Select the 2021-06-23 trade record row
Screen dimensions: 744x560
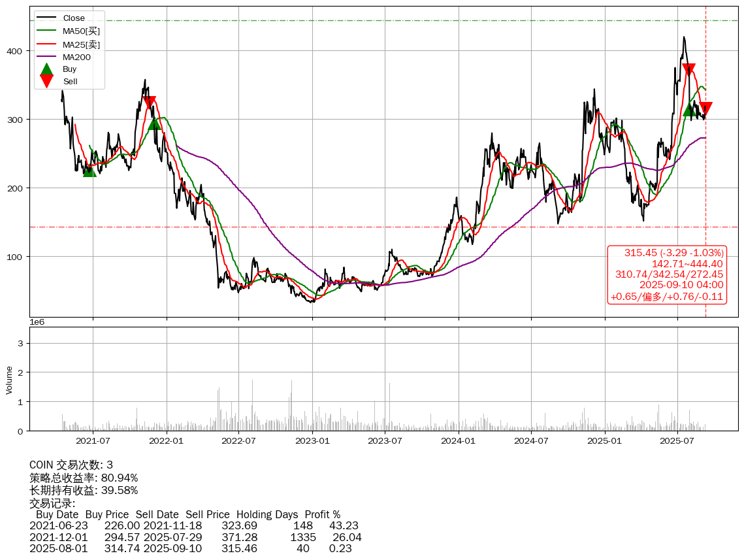point(194,525)
